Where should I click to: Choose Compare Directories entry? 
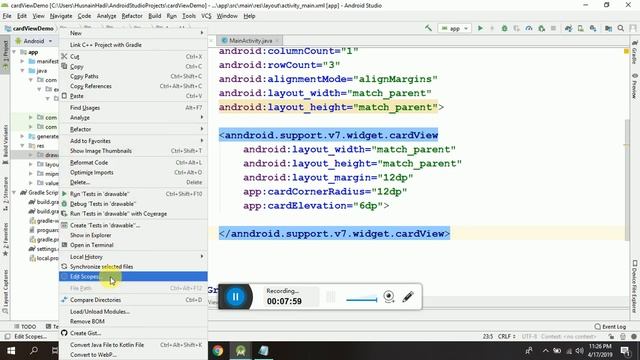point(133,300)
